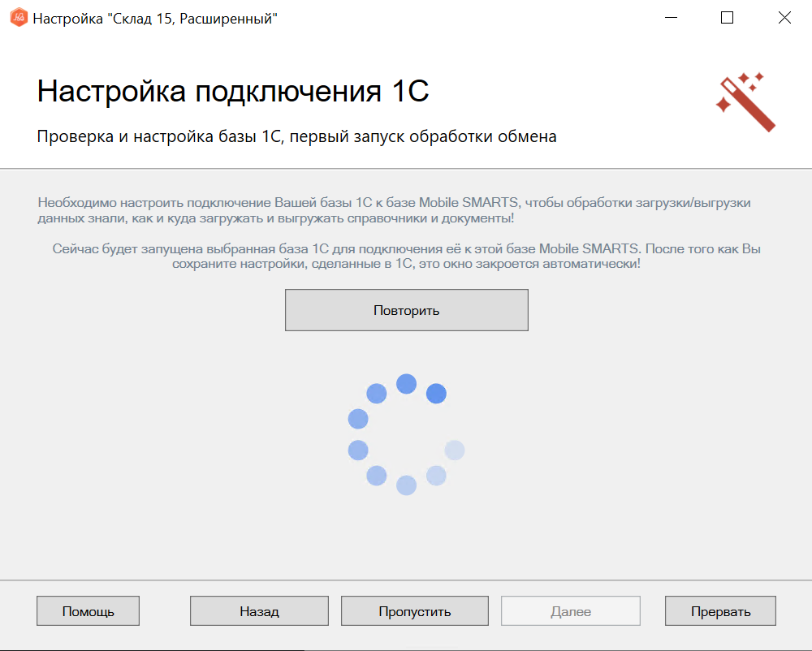This screenshot has height=651, width=812.
Task: Click the blue loading spinner
Action: pyautogui.click(x=407, y=434)
